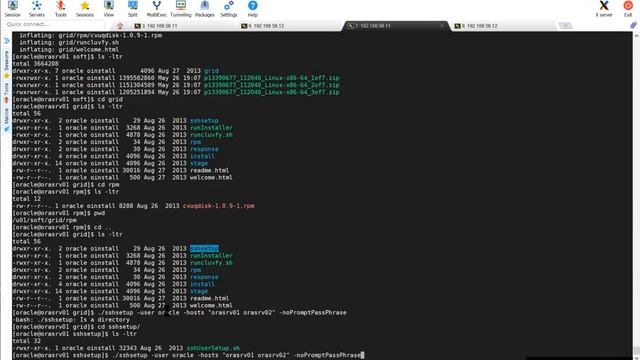Click the new tab button after tab 8
The image size is (640, 360).
pyautogui.click(x=565, y=26)
